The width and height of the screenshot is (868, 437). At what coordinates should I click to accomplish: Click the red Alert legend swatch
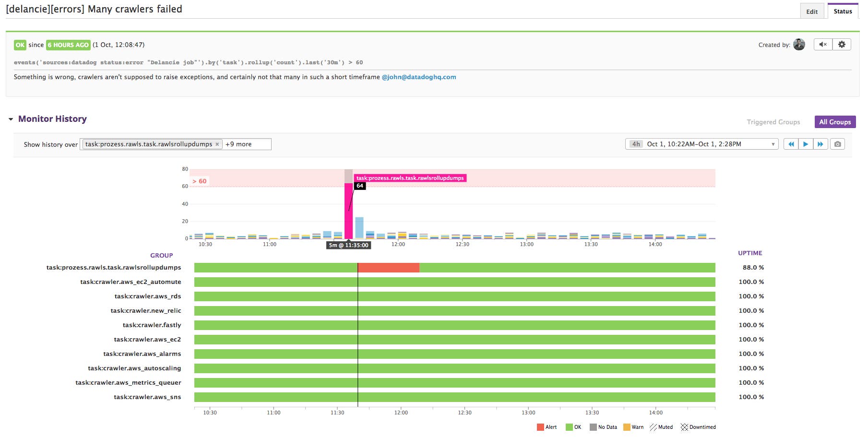(540, 427)
